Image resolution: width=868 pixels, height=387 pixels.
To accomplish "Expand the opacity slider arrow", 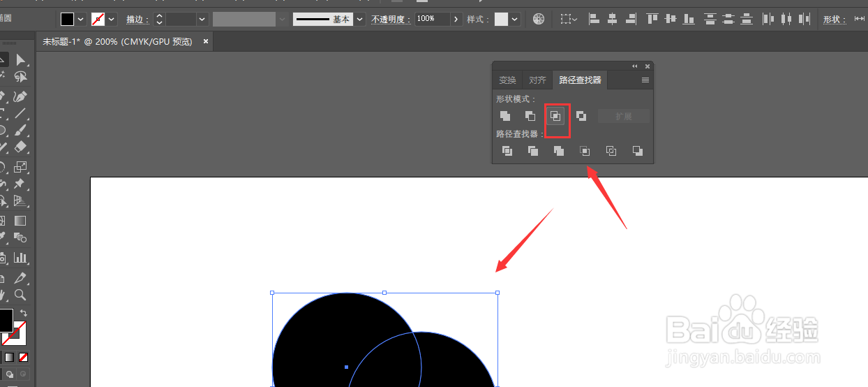I will click(x=456, y=19).
